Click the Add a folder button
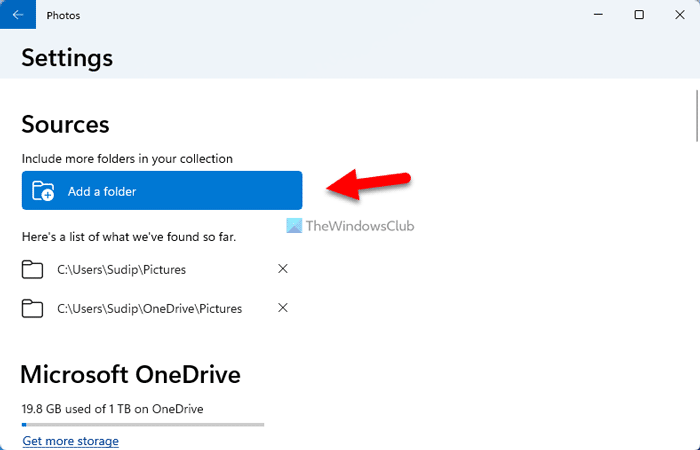Screen dimensions: 700x450 click(x=162, y=190)
